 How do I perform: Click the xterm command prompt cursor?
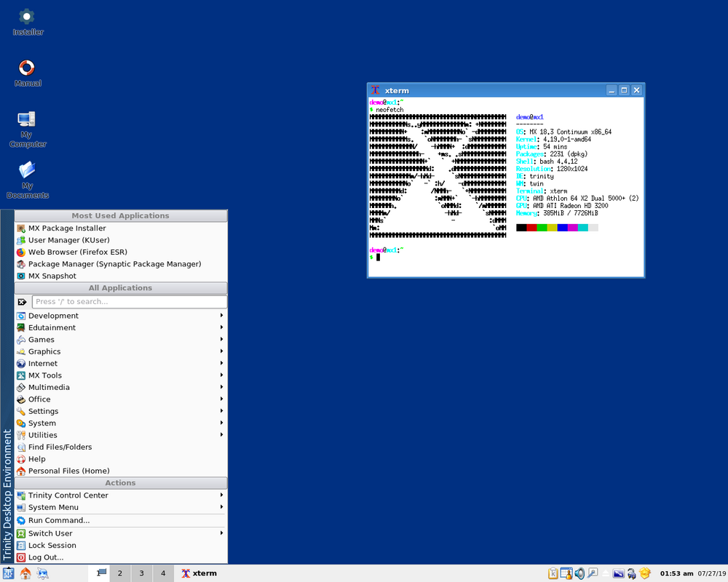378,257
